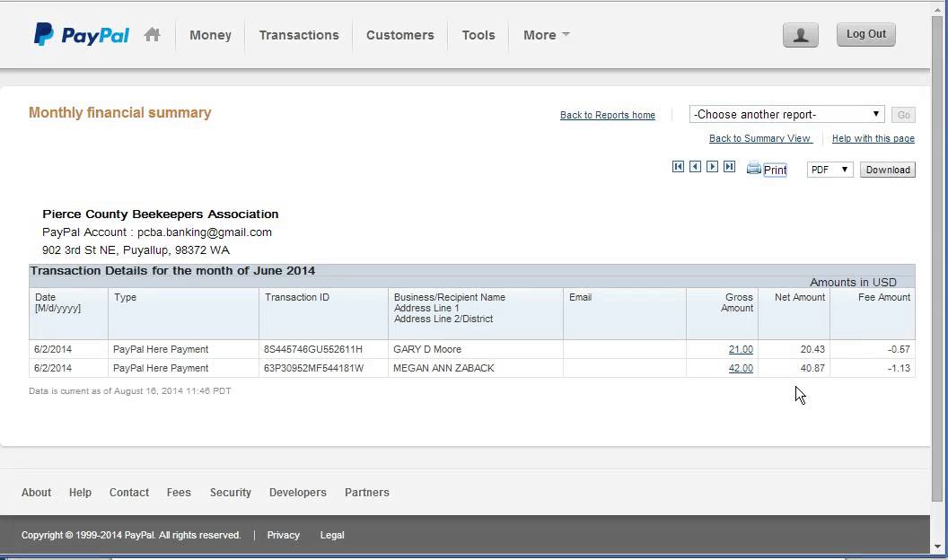Open the Contact footer link
This screenshot has width=948, height=560.
click(128, 493)
